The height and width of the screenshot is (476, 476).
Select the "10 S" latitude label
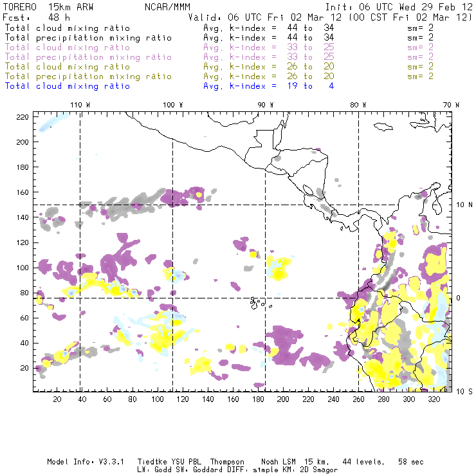464,392
